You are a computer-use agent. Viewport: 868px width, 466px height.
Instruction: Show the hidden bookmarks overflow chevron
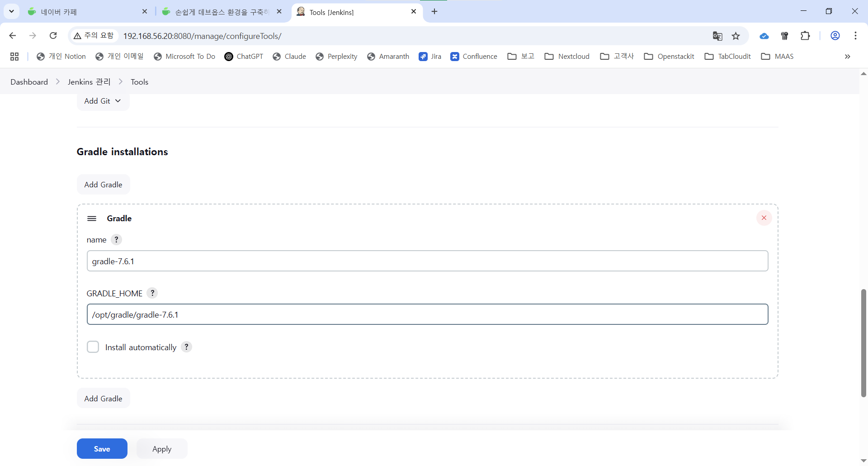click(x=848, y=56)
